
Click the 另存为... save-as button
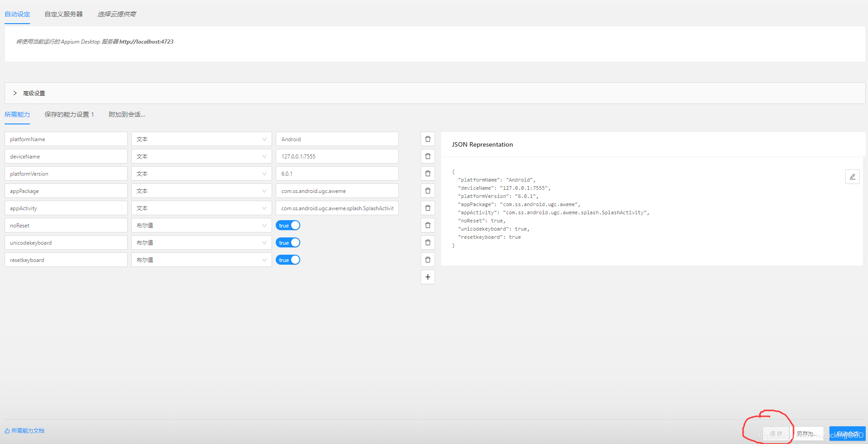pyautogui.click(x=807, y=434)
